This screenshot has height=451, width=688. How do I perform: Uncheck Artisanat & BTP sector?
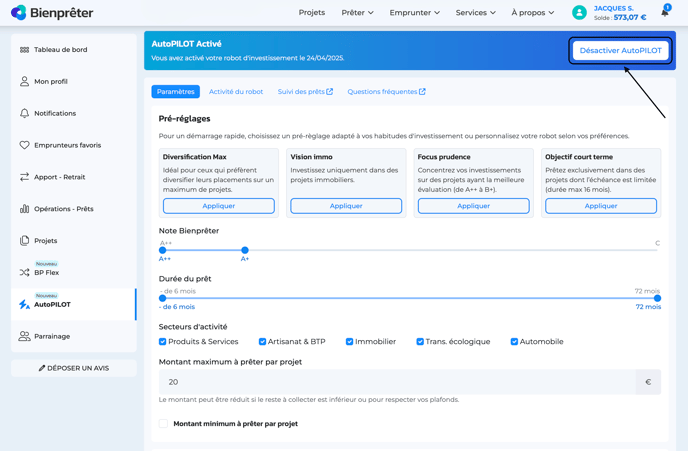pos(262,341)
